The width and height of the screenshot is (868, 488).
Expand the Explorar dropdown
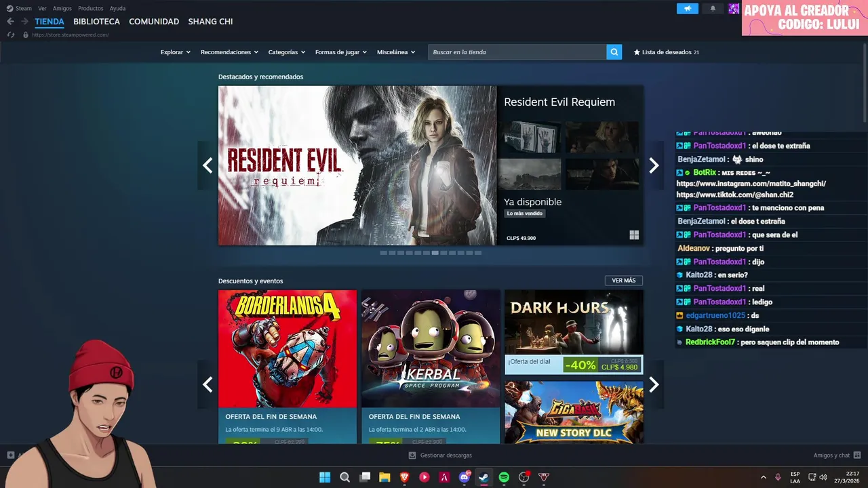click(x=175, y=52)
